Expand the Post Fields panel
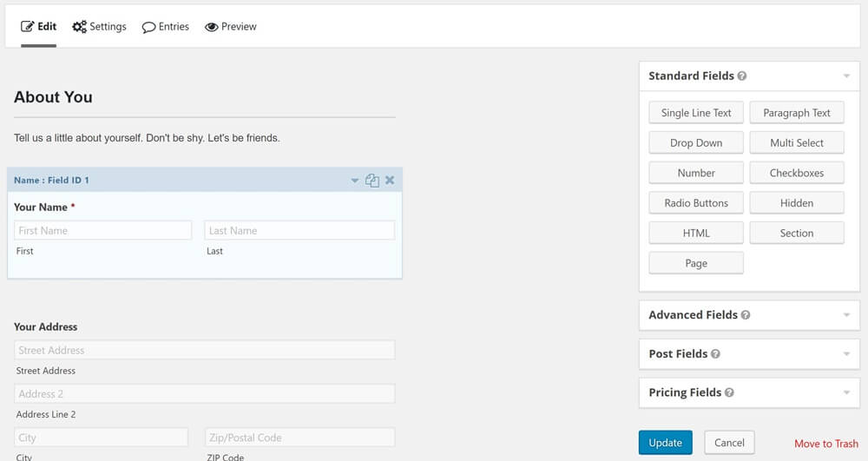Screen dimensions: 868x461 pyautogui.click(x=845, y=354)
